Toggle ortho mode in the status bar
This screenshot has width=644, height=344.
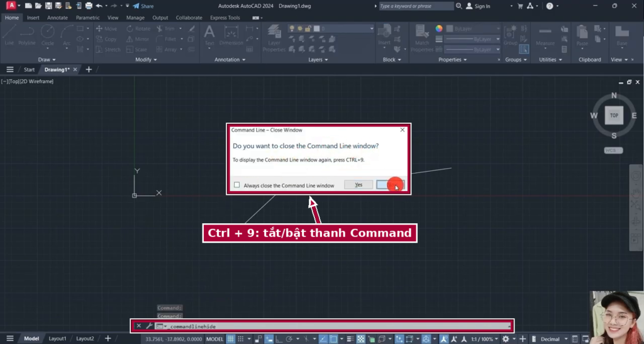click(279, 339)
